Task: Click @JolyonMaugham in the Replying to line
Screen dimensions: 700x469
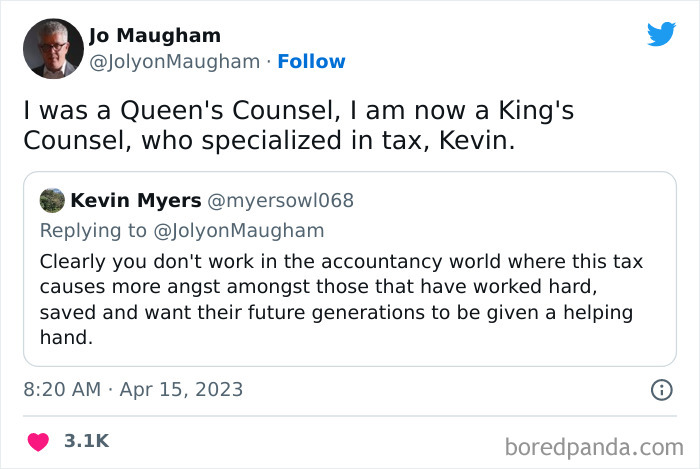Action: coord(242,230)
